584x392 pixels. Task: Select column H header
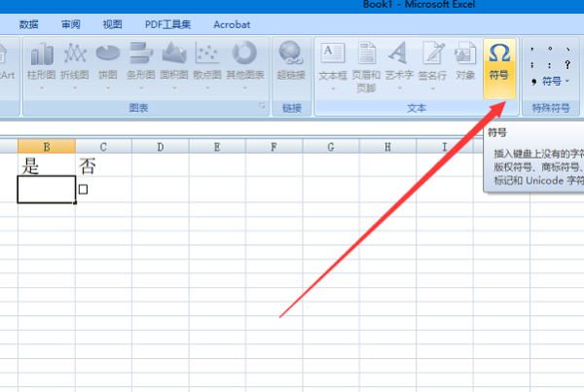tap(387, 146)
